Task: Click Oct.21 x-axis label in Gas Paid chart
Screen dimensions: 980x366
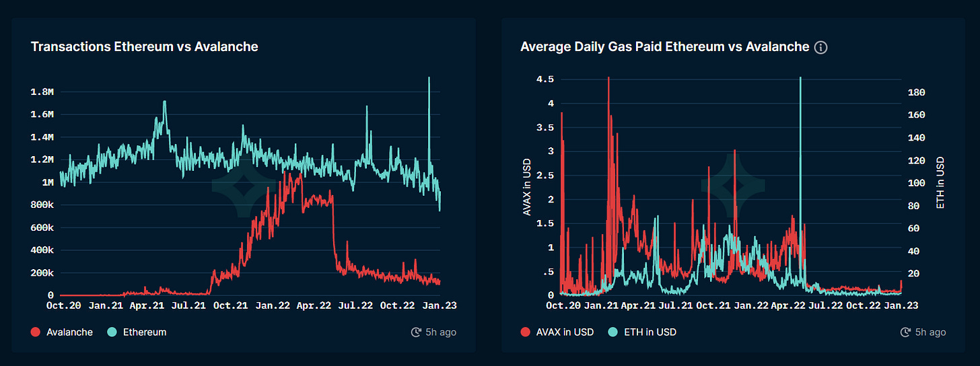Action: (712, 305)
